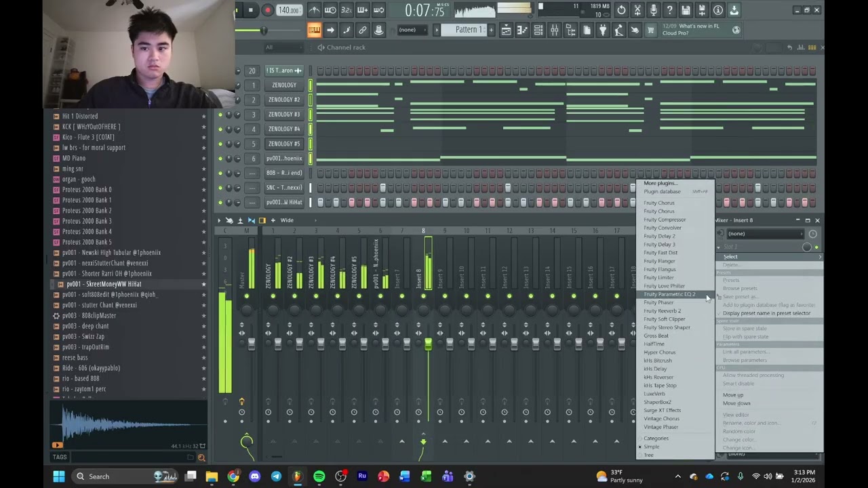868x488 pixels.
Task: Toggle wait for input before recording
Action: tap(330, 10)
